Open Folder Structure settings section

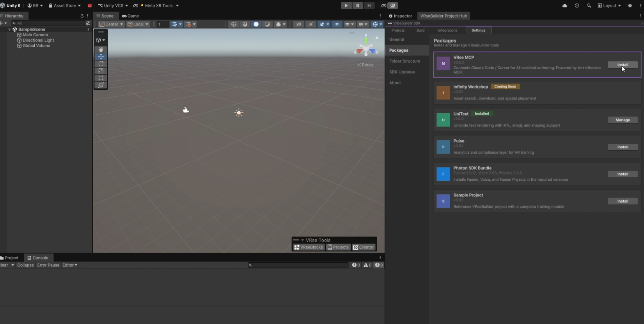[x=407, y=61]
